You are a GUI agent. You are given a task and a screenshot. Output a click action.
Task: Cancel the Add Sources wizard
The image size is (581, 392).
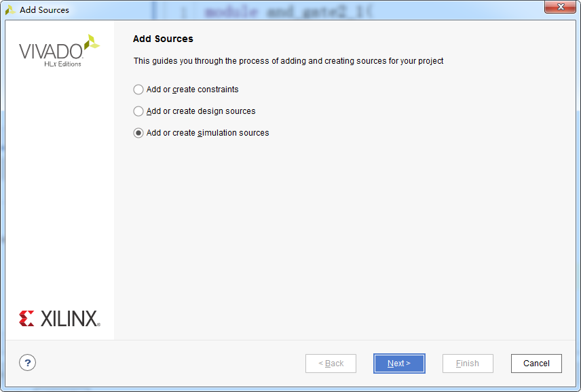click(536, 364)
